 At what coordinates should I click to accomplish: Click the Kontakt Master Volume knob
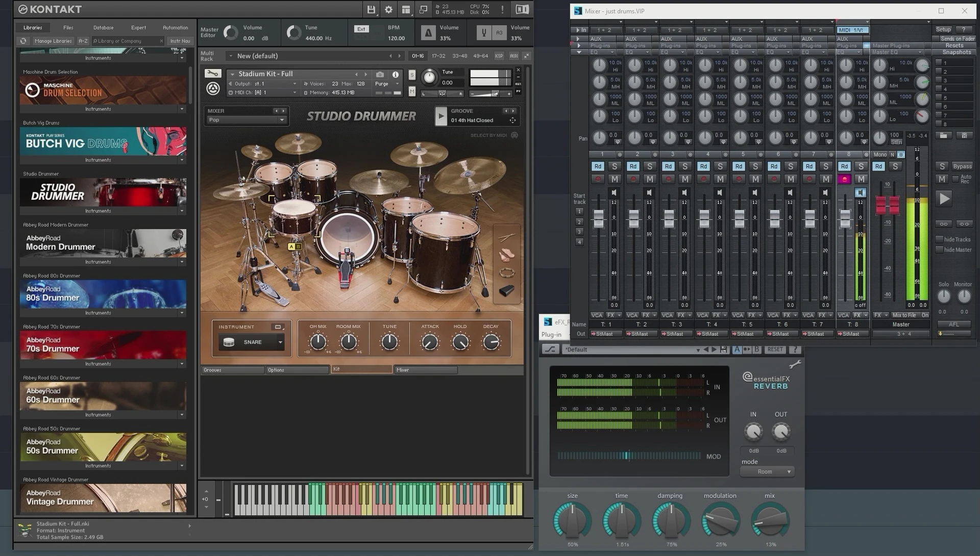[231, 33]
